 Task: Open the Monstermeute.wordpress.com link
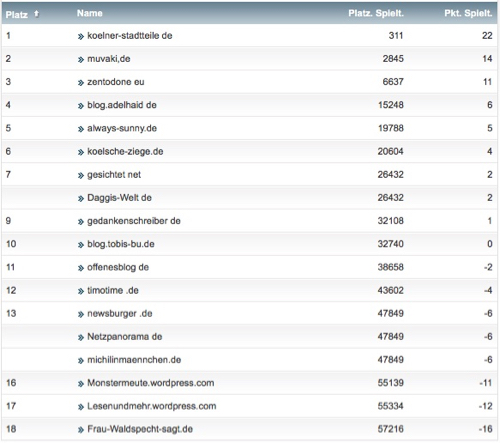(151, 383)
